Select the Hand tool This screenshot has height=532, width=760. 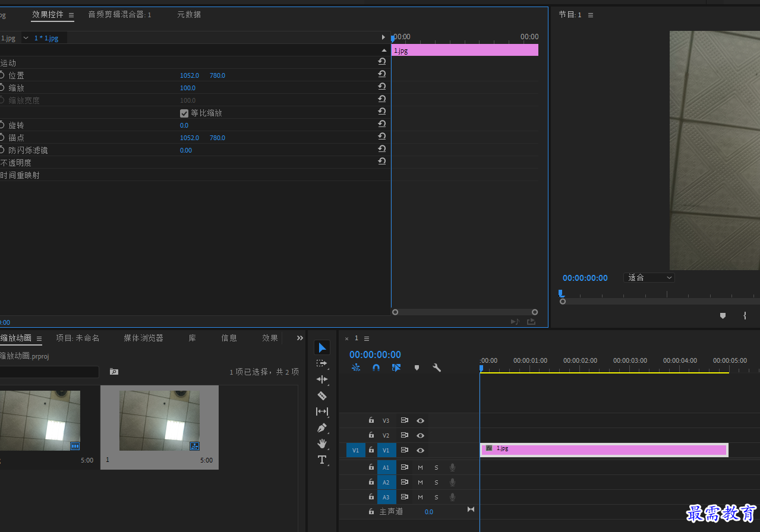pos(322,444)
